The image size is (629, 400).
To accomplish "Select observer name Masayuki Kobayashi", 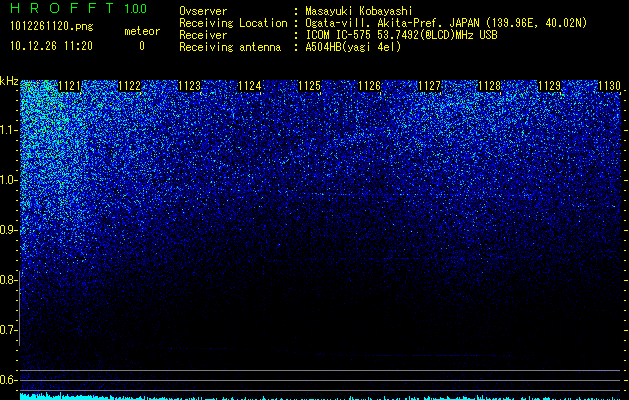I will pos(359,11).
